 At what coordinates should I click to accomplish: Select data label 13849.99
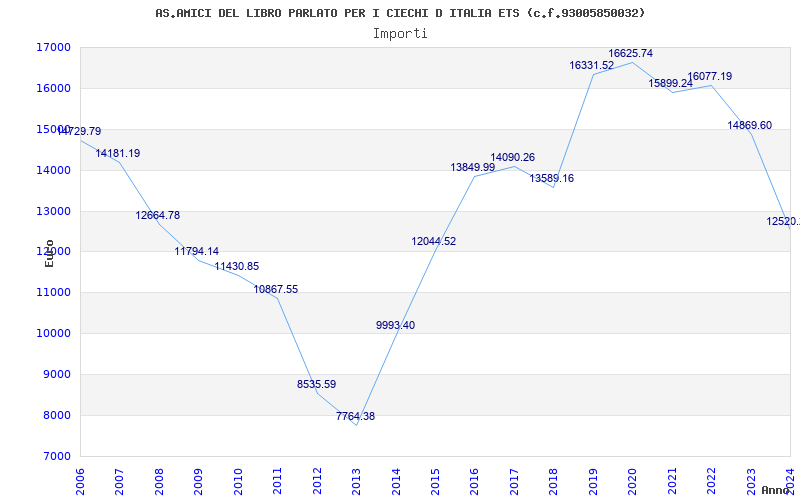tap(472, 167)
